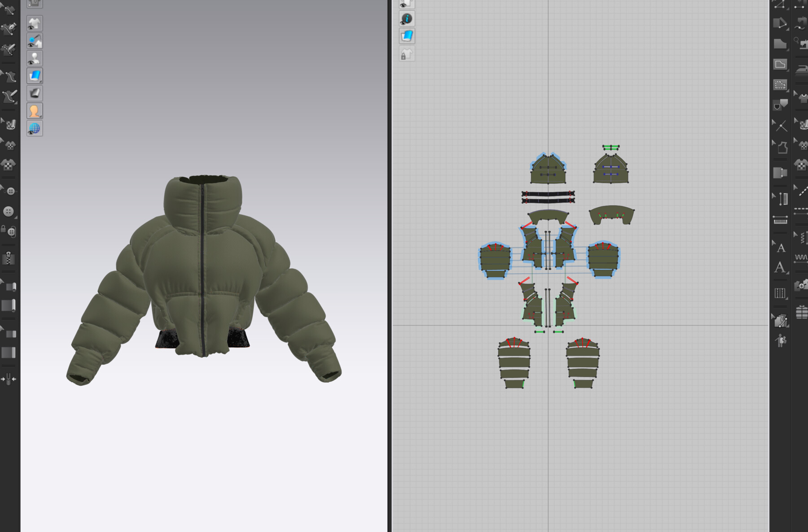Click the Piping gradient rectangle tool
The height and width of the screenshot is (532, 808).
tap(9, 353)
